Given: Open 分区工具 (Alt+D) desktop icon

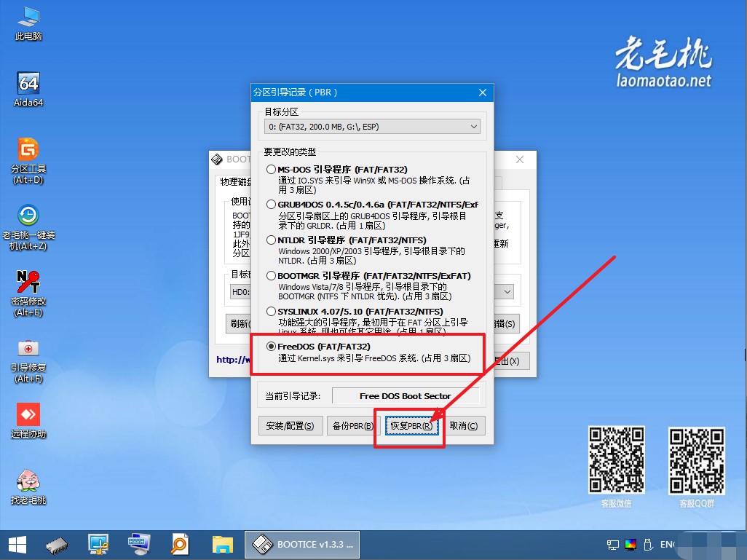Looking at the screenshot, I should tap(28, 161).
